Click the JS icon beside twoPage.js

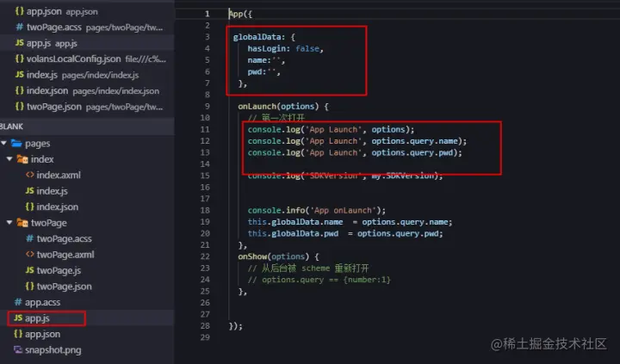click(x=29, y=270)
